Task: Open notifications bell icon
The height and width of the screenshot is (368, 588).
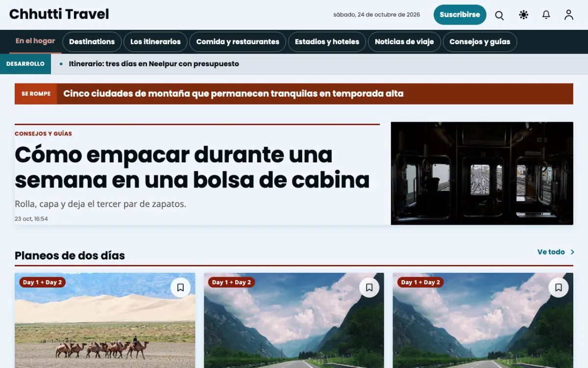Action: tap(546, 15)
